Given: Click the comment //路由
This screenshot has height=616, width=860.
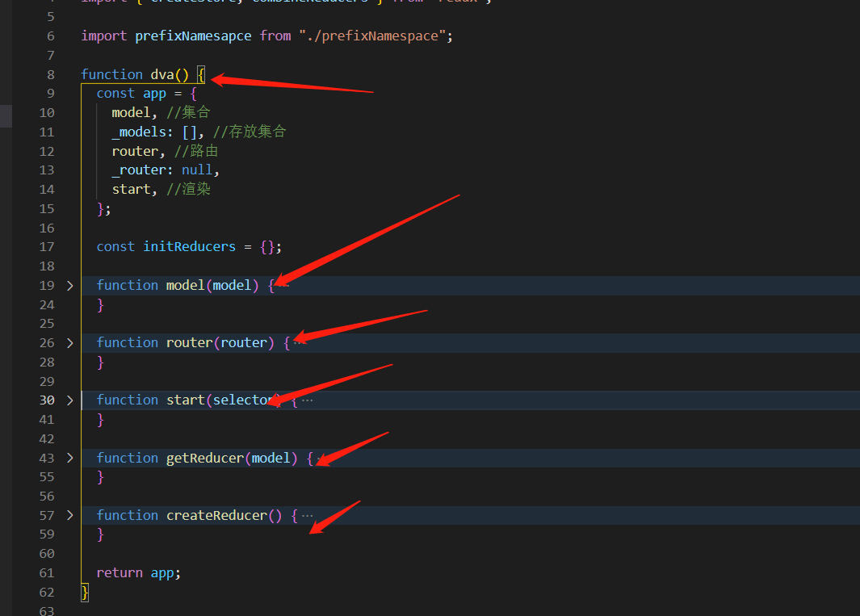Looking at the screenshot, I should 196,152.
